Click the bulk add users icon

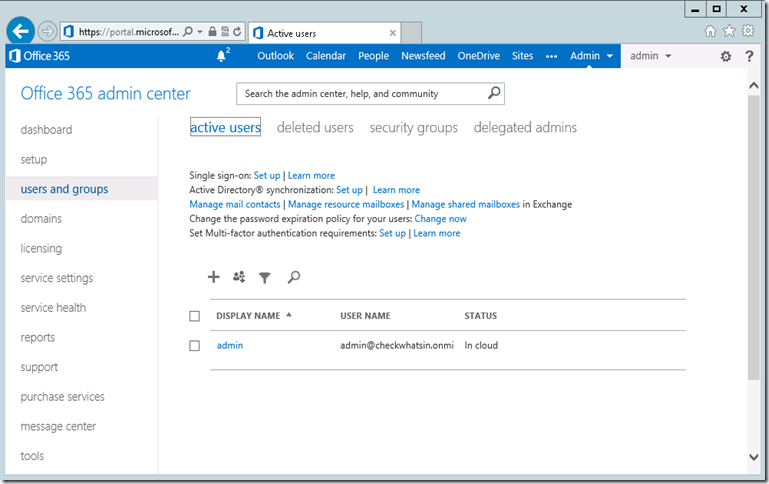(x=239, y=277)
